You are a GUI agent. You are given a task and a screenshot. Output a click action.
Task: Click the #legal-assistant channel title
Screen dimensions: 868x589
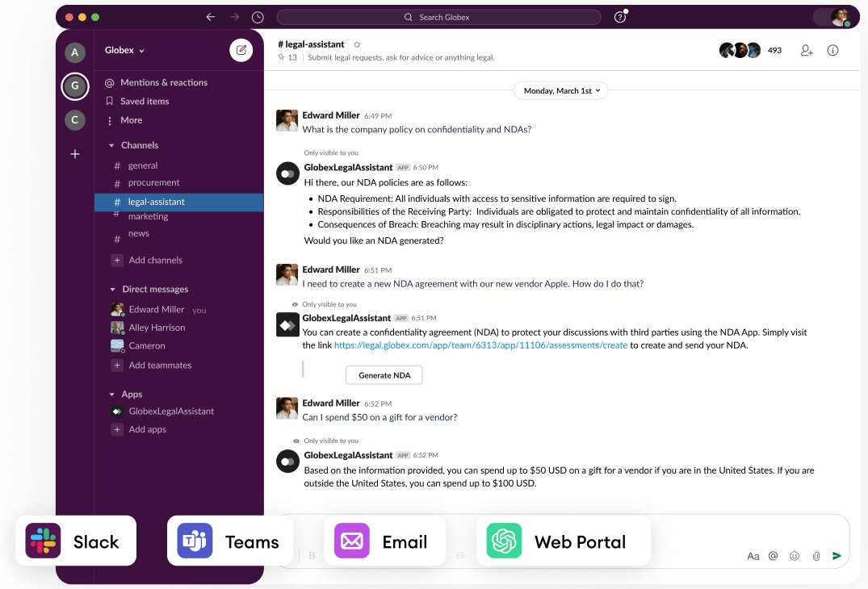311,44
